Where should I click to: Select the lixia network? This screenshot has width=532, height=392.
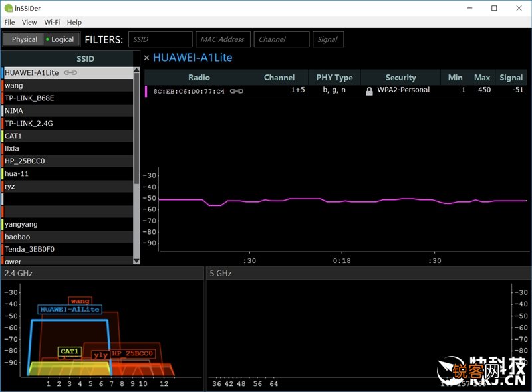tap(68, 148)
